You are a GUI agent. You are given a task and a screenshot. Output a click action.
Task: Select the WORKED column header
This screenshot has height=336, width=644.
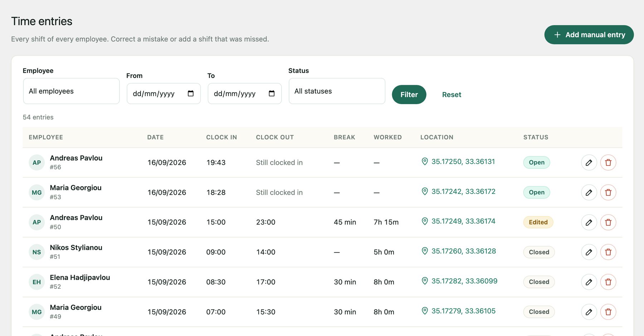[x=388, y=137]
